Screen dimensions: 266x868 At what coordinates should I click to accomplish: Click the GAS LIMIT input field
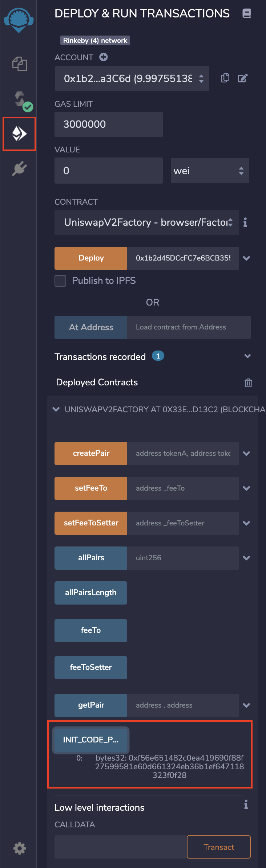tap(108, 124)
